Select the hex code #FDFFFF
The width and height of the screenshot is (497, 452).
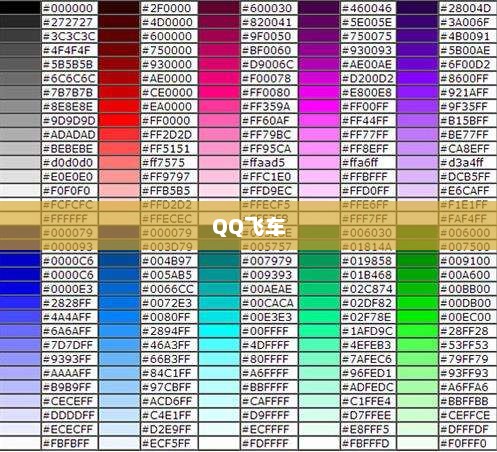265,443
